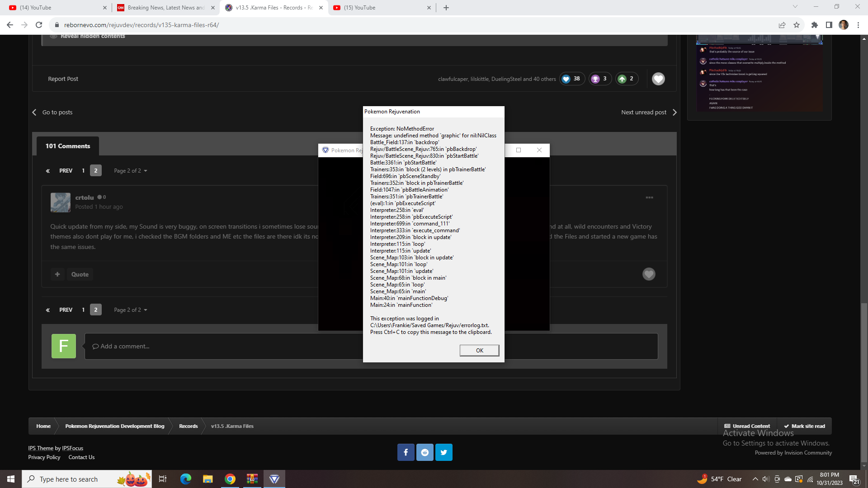
Task: Open Task View on the taskbar
Action: coord(163,479)
